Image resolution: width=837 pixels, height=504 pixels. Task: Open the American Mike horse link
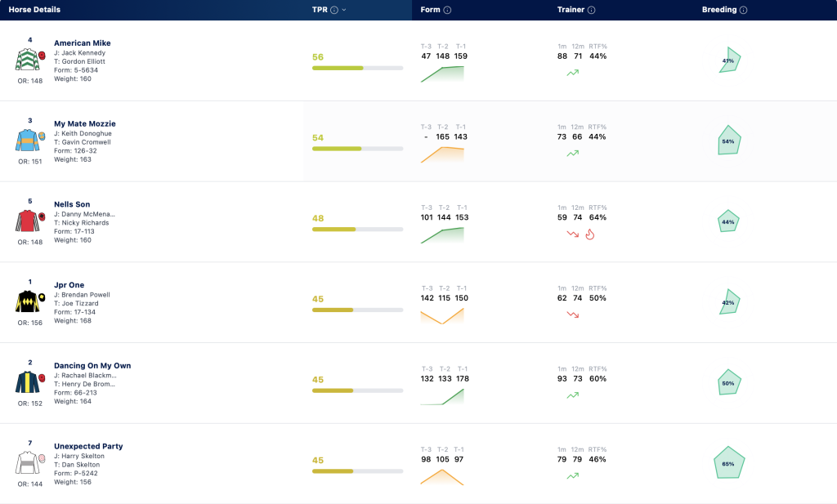83,43
